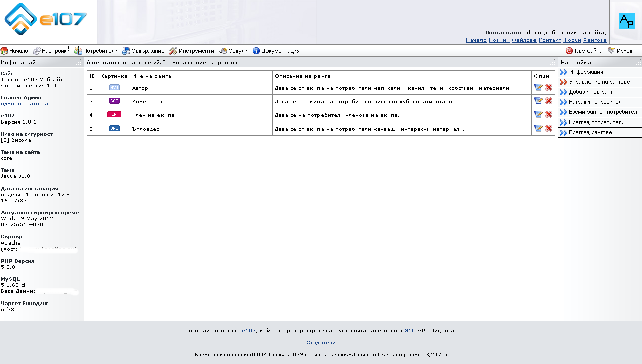The height and width of the screenshot is (364, 642).
Task: Open the Начало admin menu item
Action: pyautogui.click(x=14, y=50)
